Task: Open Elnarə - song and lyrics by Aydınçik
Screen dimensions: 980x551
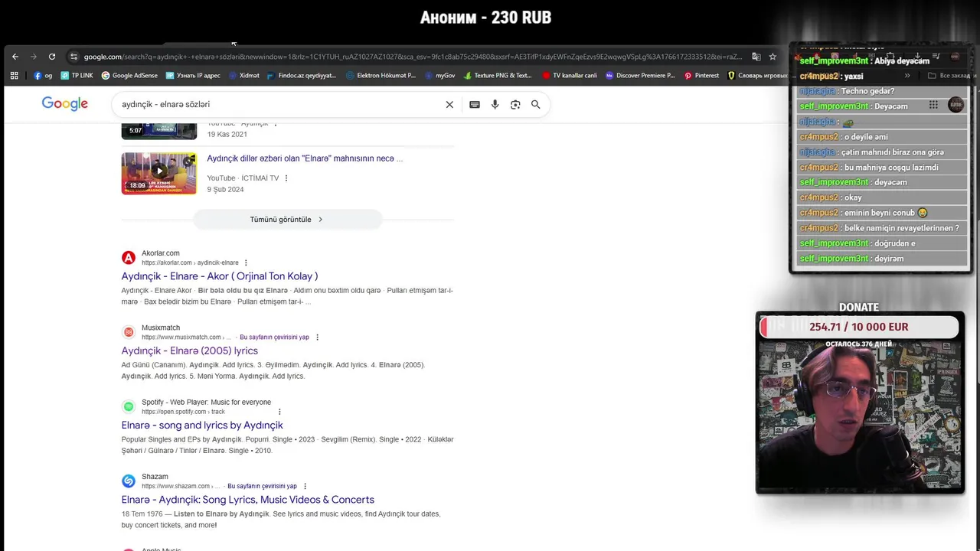Action: [202, 425]
